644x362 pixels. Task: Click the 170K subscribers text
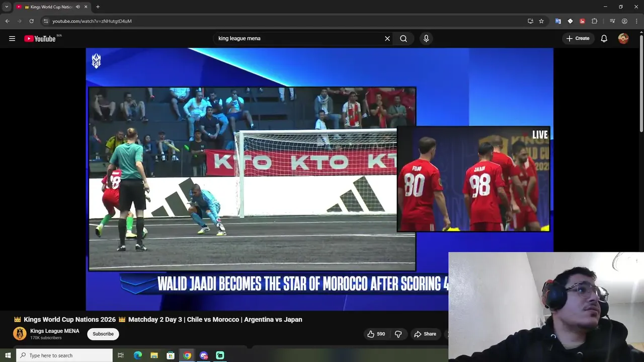click(x=46, y=338)
